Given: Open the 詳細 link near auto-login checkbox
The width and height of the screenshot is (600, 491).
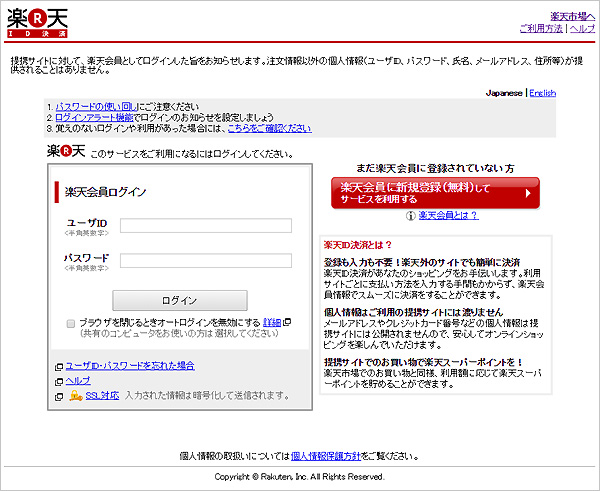Looking at the screenshot, I should pos(272,323).
